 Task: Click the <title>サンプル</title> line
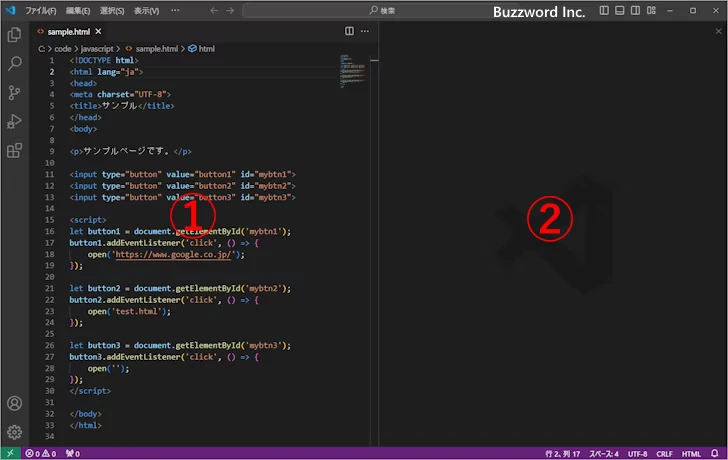point(122,106)
